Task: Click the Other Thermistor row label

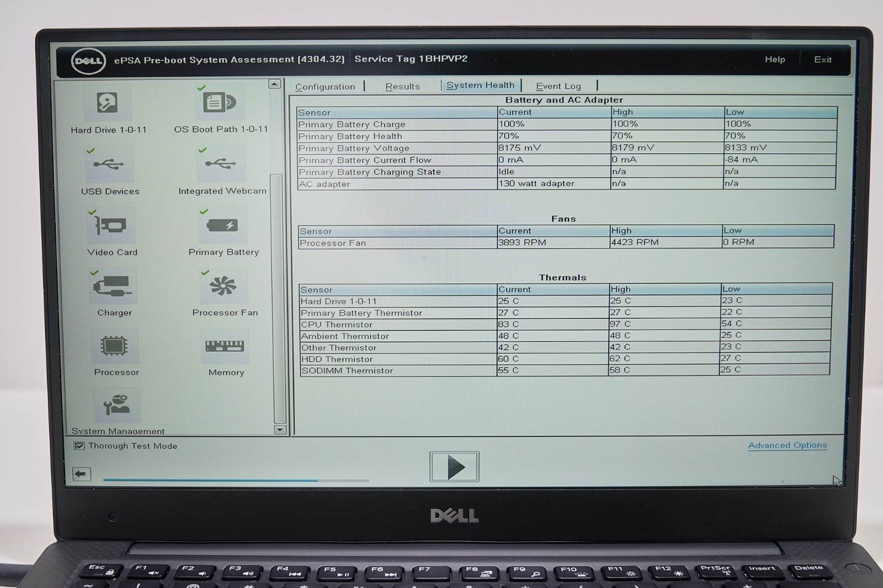Action: 339,348
